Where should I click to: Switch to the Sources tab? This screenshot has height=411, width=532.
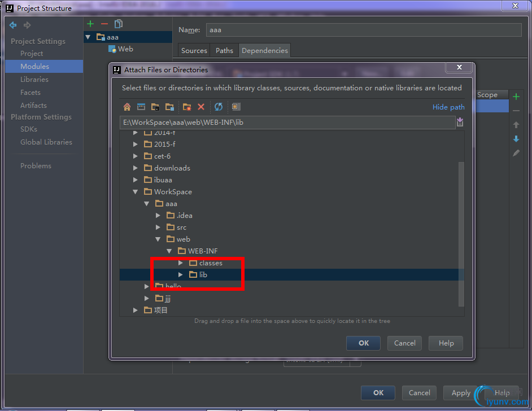pyautogui.click(x=194, y=50)
